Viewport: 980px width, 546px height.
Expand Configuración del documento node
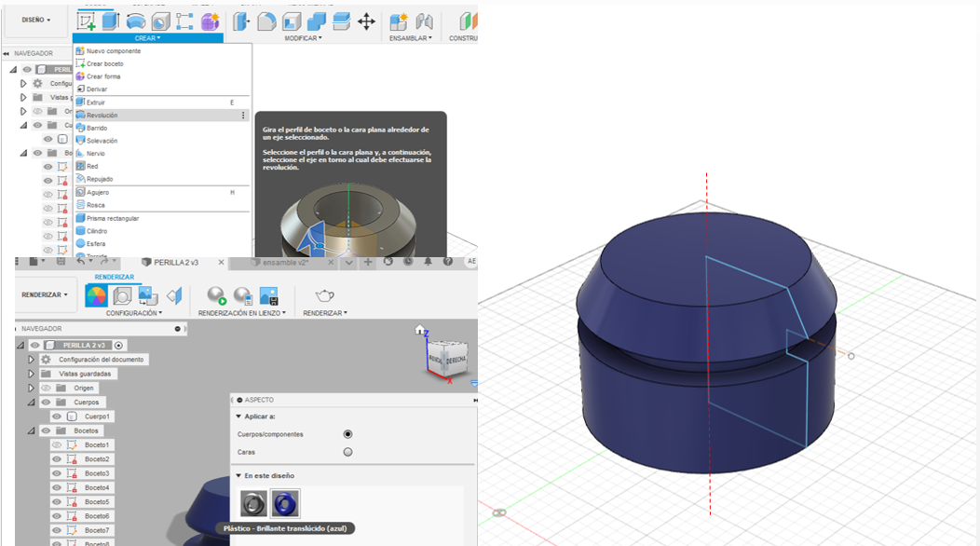32,360
